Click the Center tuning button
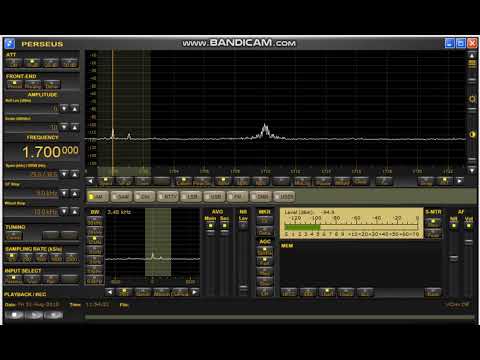480x360 pixels. 14,236
